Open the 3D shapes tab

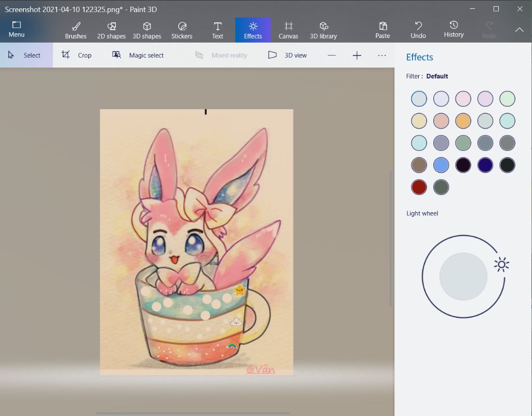pos(147,30)
